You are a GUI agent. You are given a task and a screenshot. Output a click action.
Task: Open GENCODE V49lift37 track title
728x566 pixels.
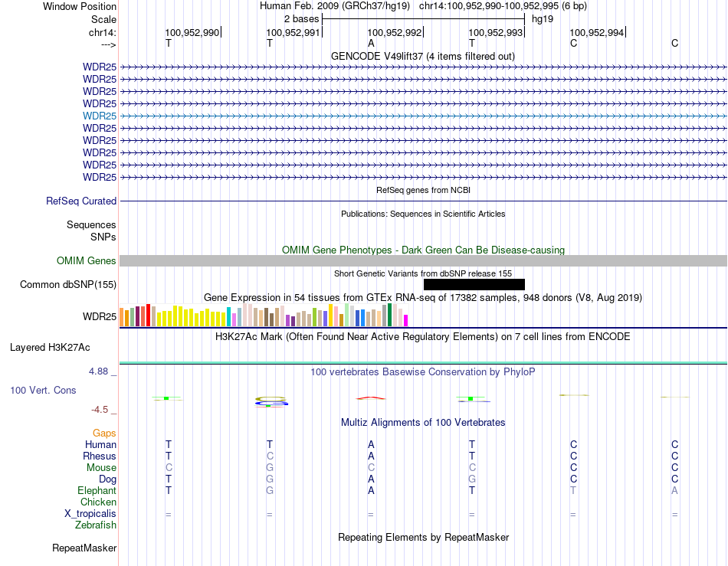(x=423, y=56)
